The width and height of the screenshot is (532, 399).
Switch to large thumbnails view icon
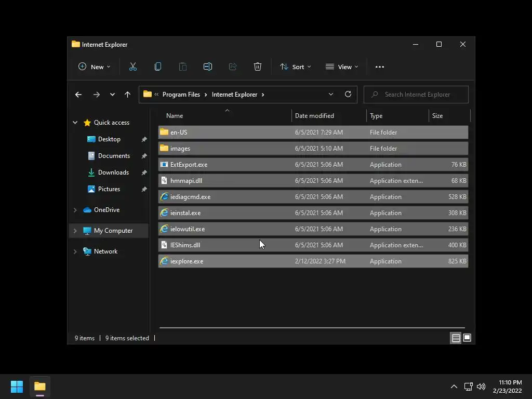pos(467,338)
